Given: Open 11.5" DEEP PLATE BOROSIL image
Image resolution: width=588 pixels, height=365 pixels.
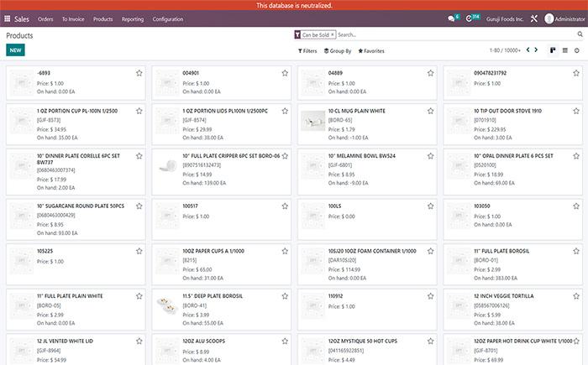Looking at the screenshot, I should tap(167, 305).
